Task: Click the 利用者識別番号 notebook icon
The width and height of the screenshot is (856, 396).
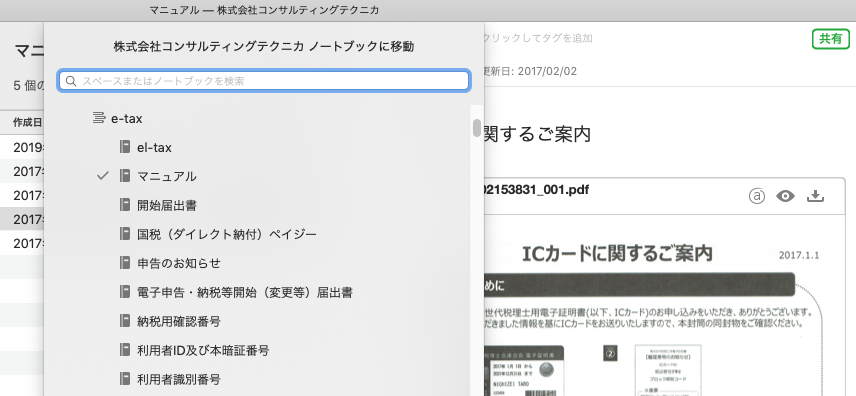Action: click(x=125, y=379)
